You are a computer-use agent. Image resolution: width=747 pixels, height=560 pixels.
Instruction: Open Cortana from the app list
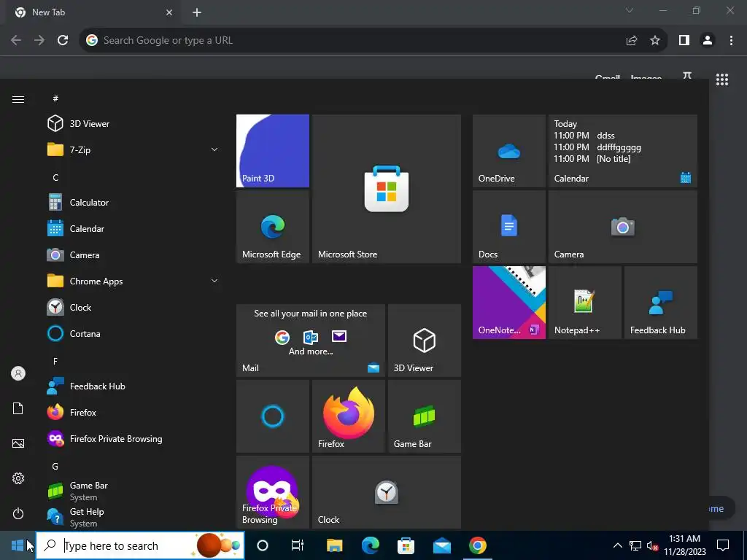click(x=133, y=333)
